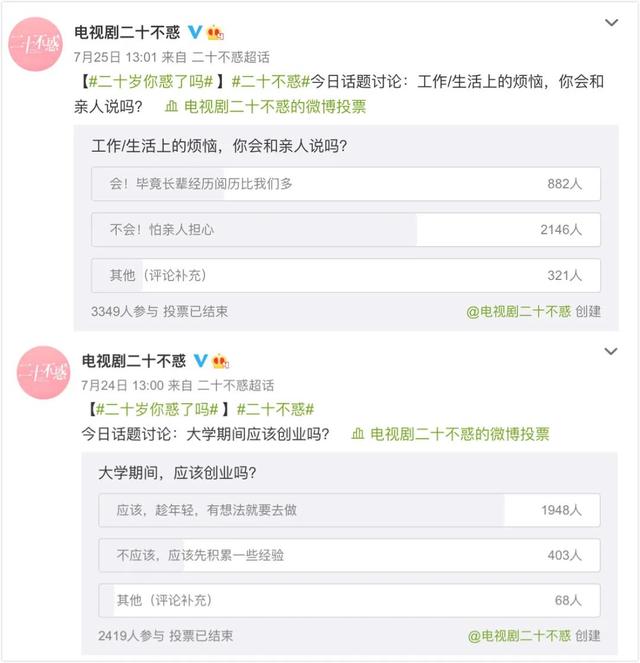The image size is (640, 663).
Task: Click the verified badge on the first post
Action: pos(194,33)
